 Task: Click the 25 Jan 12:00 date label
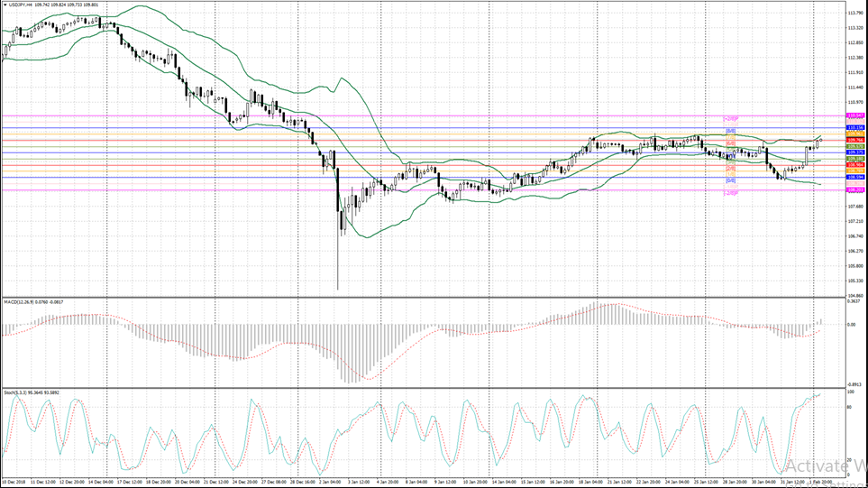(707, 483)
